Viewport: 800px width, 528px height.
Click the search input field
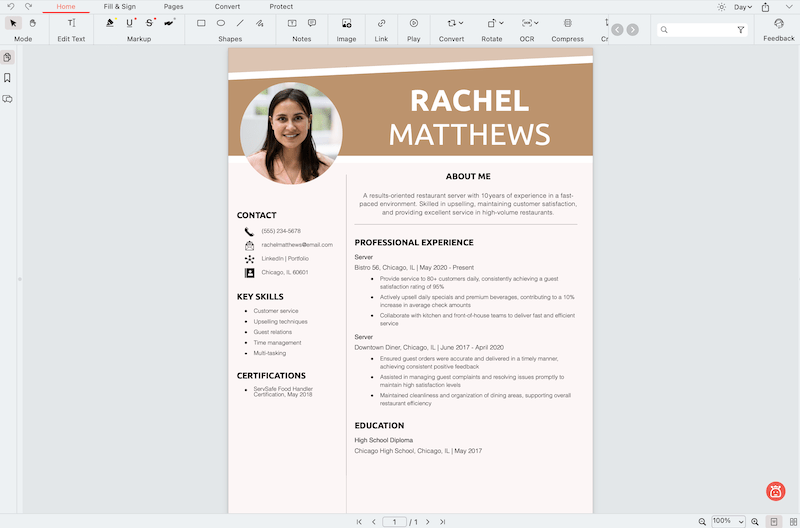pyautogui.click(x=702, y=30)
